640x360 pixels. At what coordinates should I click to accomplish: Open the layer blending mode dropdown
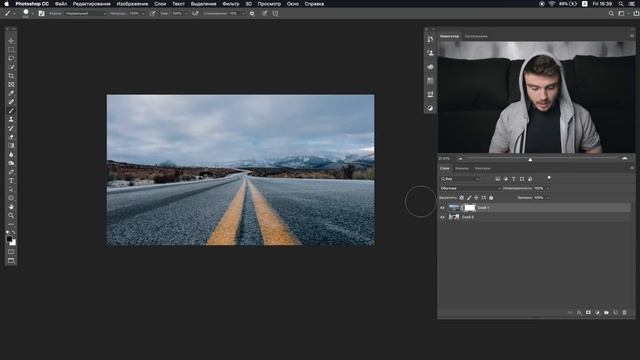pyautogui.click(x=470, y=189)
